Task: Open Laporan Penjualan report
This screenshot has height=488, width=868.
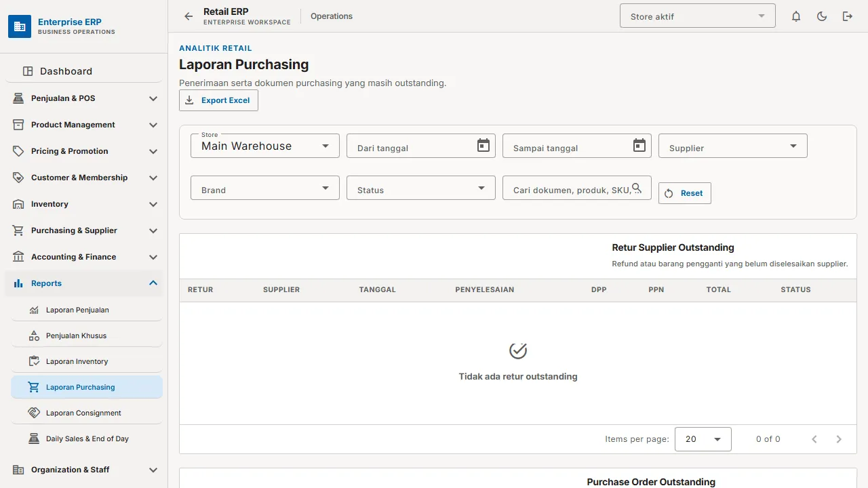Action: (x=87, y=310)
